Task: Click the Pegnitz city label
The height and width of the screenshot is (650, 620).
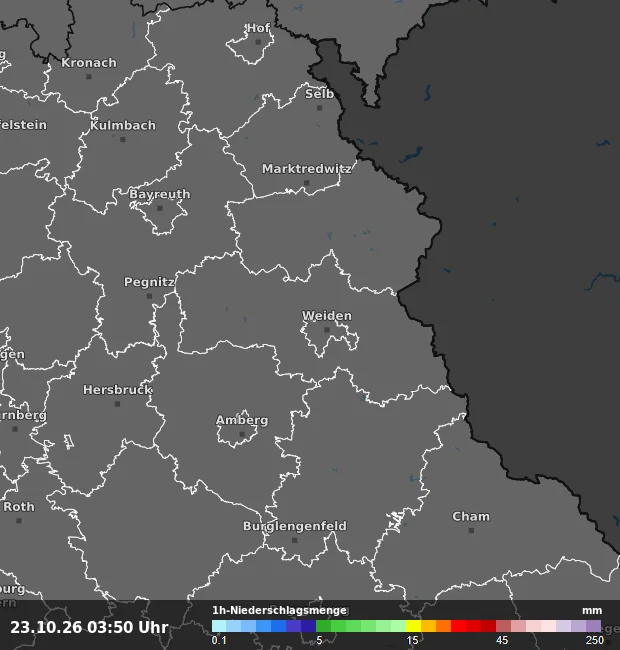Action: (149, 282)
